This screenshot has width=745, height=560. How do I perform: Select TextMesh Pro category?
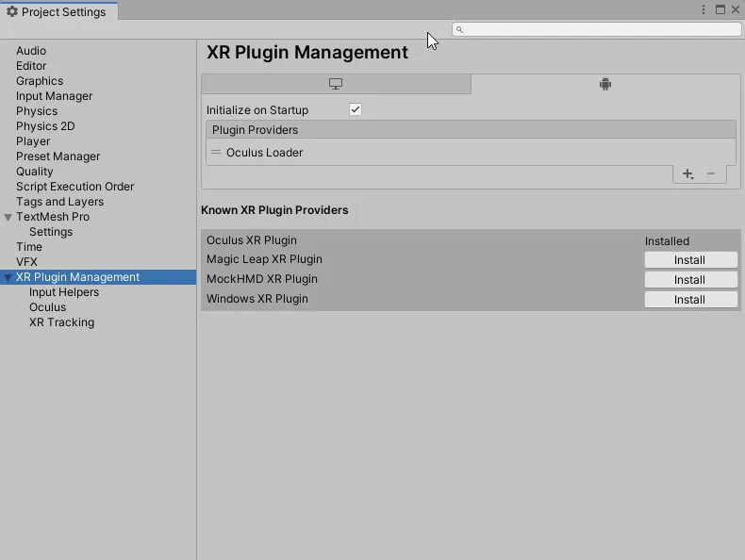(53, 217)
